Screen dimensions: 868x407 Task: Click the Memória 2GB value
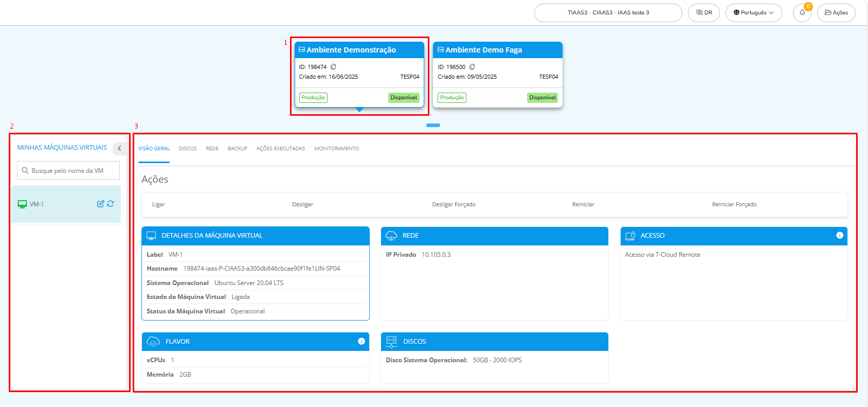185,375
